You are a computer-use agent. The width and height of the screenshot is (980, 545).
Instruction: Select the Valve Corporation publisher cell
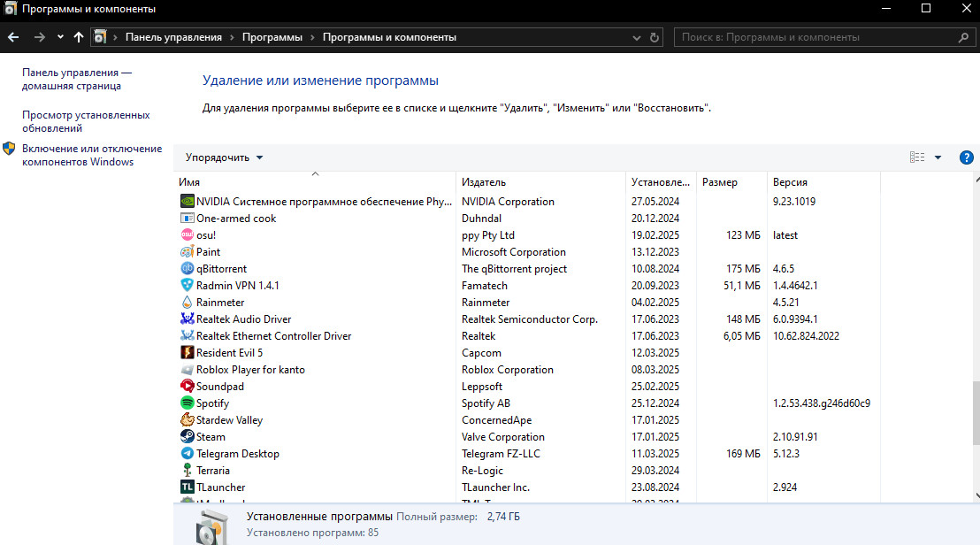tap(503, 437)
